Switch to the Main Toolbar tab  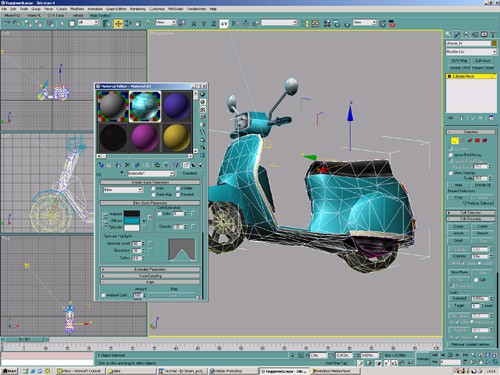99,15
